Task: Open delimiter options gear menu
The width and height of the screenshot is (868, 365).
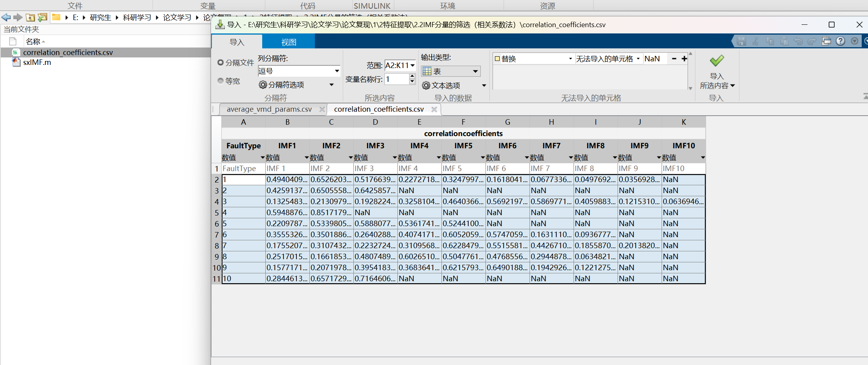Action: coord(296,85)
